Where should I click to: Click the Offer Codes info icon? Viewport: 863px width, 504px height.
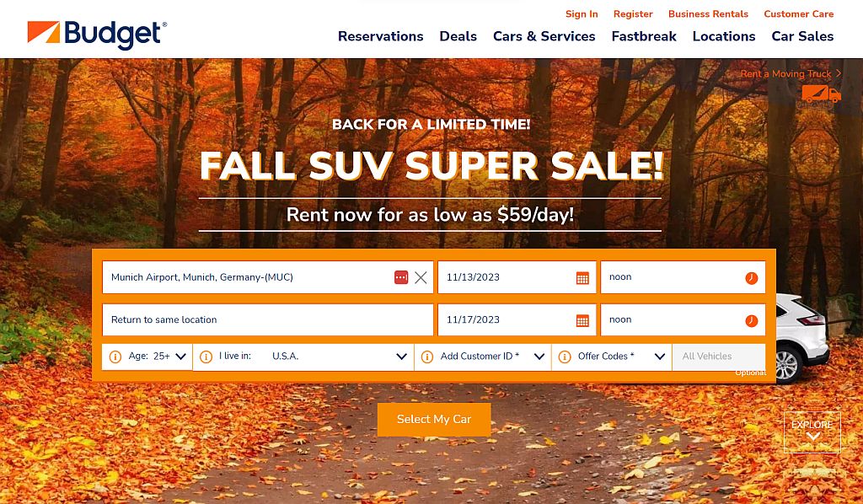pyautogui.click(x=564, y=357)
